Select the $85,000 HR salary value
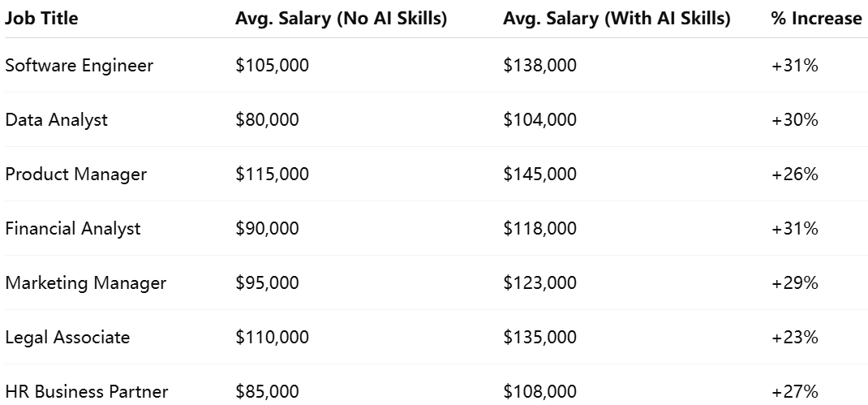The width and height of the screenshot is (868, 405). [x=267, y=391]
